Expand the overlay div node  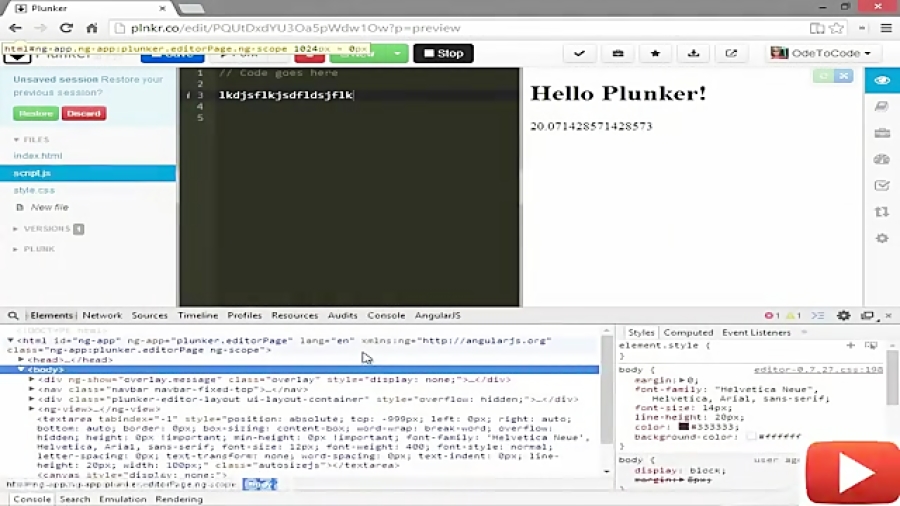click(32, 379)
